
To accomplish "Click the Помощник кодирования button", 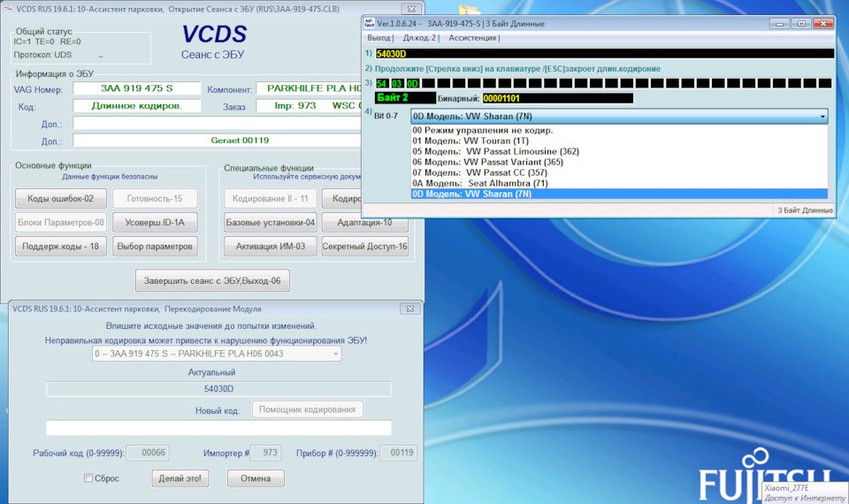I will point(308,409).
